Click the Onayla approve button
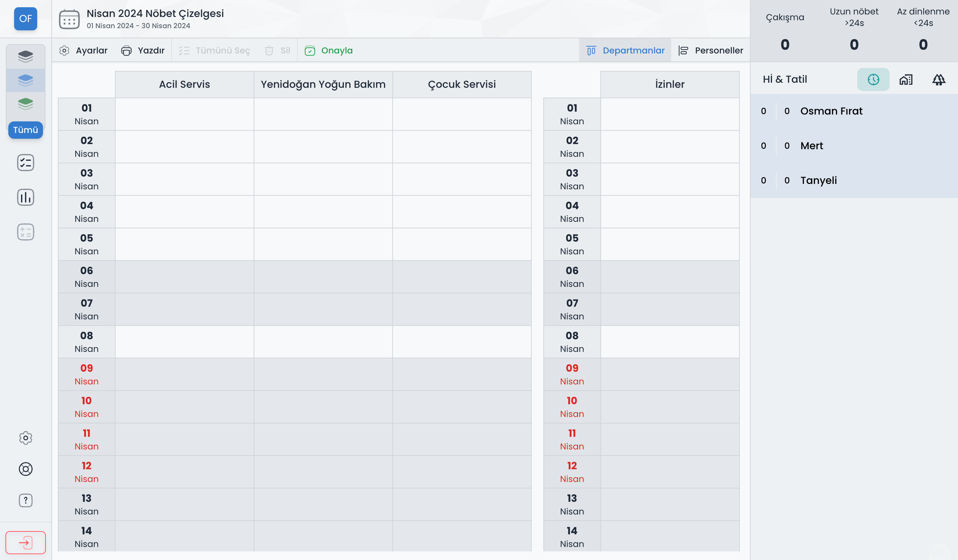The image size is (958, 560). 329,51
